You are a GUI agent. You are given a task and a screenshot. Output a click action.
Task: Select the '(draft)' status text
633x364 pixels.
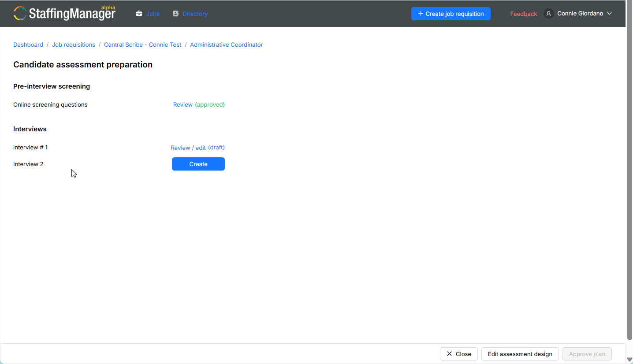(216, 147)
